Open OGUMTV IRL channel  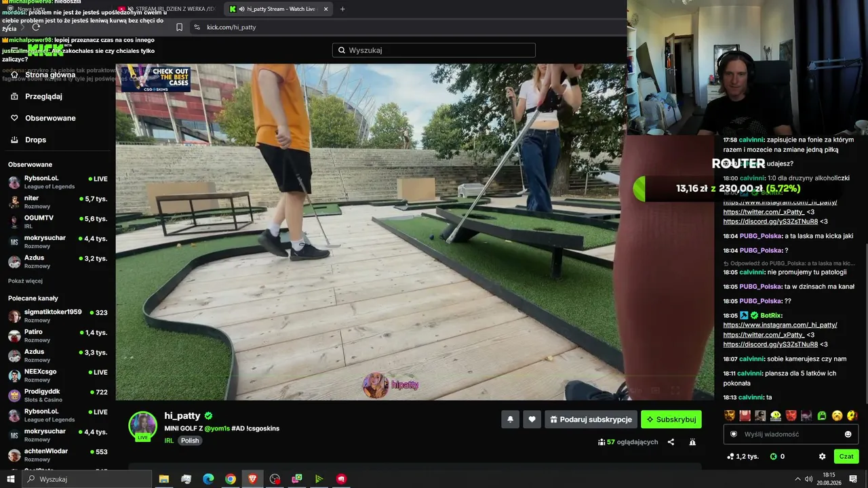58,222
